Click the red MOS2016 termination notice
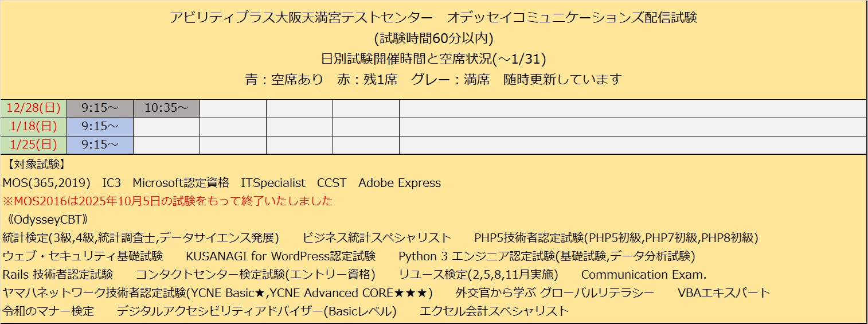Screen dimensions: 868x324 click(167, 201)
